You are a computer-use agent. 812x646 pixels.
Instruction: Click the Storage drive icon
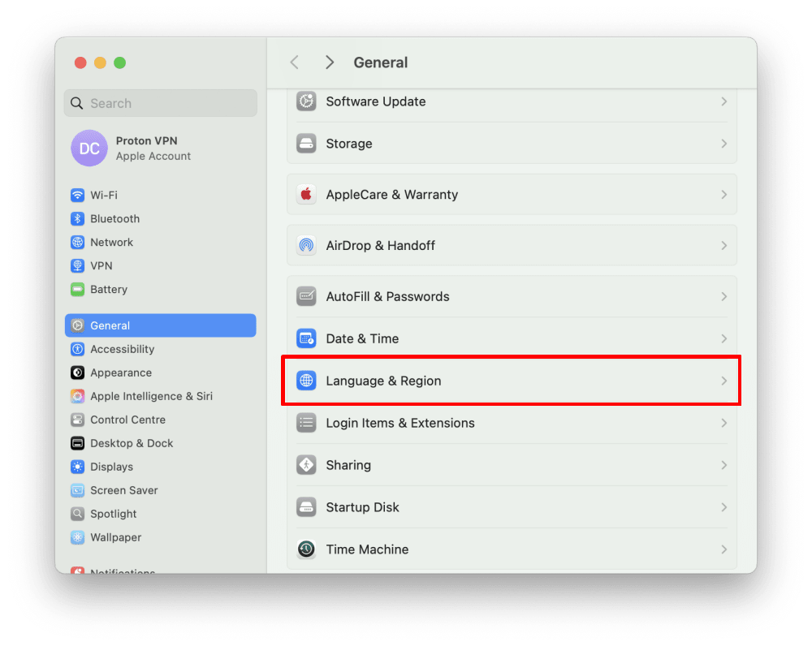click(x=307, y=144)
